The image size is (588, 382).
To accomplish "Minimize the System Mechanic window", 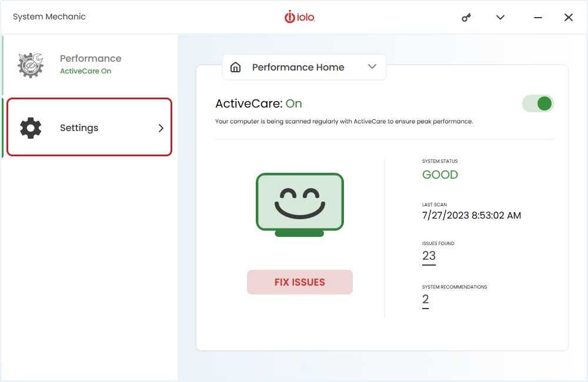I will (538, 18).
